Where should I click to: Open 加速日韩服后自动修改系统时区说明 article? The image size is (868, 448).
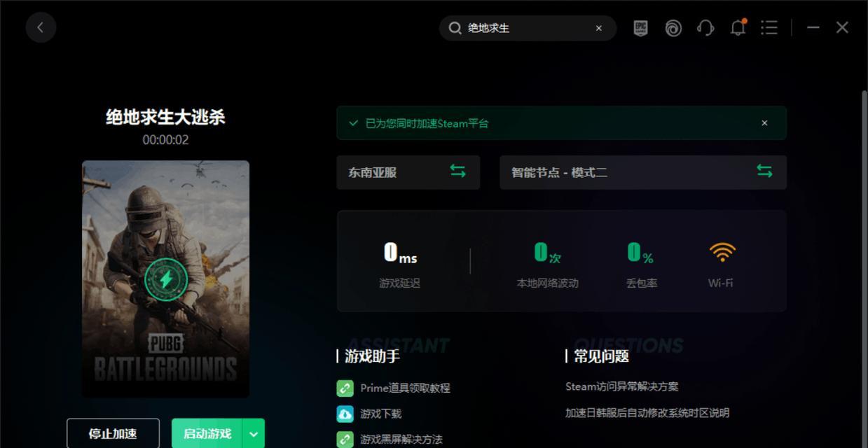click(x=647, y=413)
